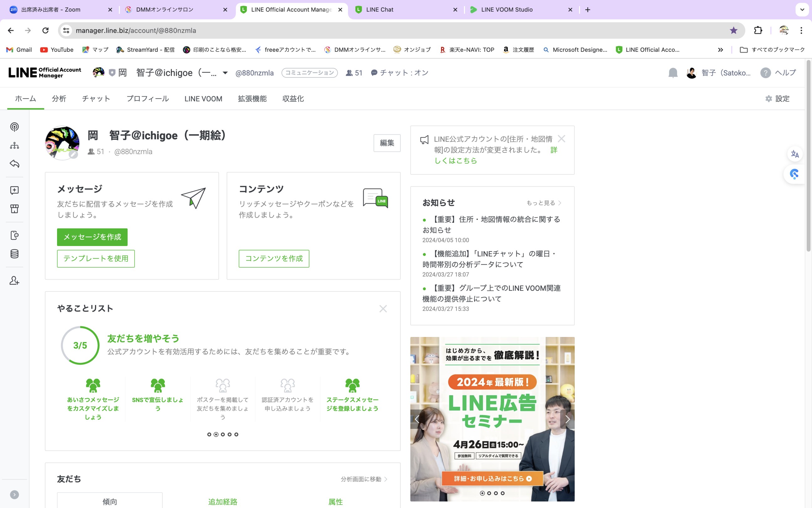Expand もっと見る in お知らせ

(543, 203)
